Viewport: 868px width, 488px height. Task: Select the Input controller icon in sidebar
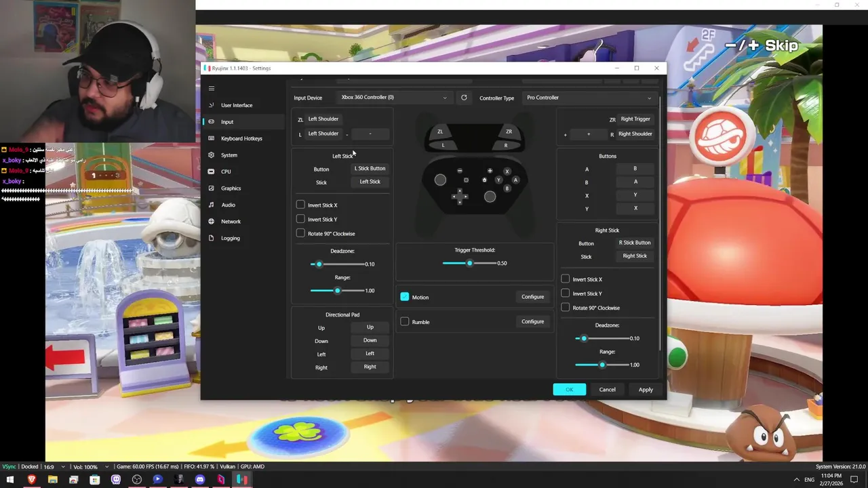212,122
